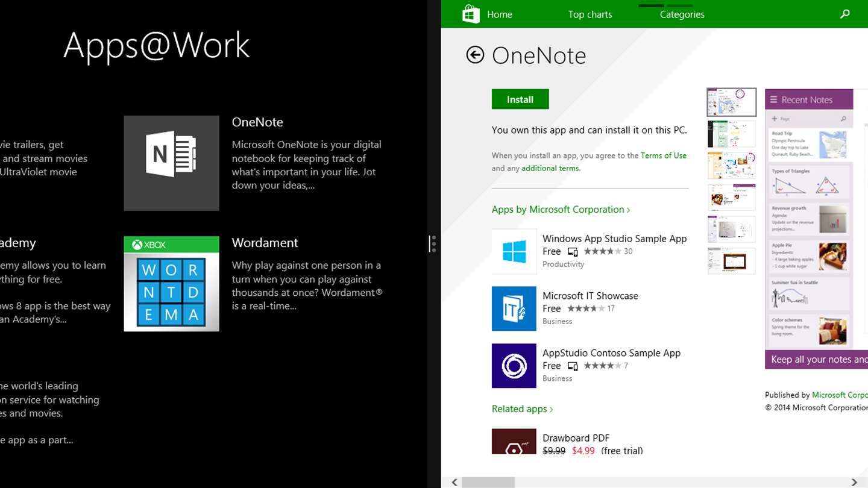Viewport: 868px width, 488px height.
Task: Click Windows App Studio Sample App title
Action: point(615,239)
